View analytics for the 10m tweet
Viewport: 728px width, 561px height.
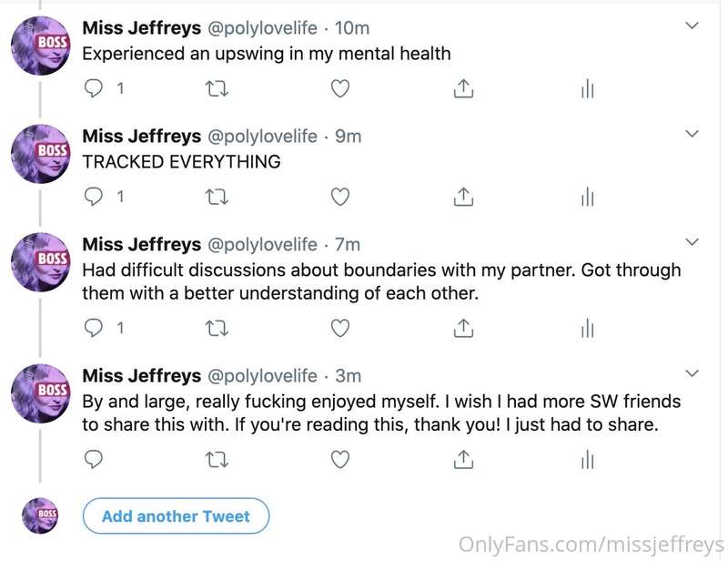(x=587, y=88)
